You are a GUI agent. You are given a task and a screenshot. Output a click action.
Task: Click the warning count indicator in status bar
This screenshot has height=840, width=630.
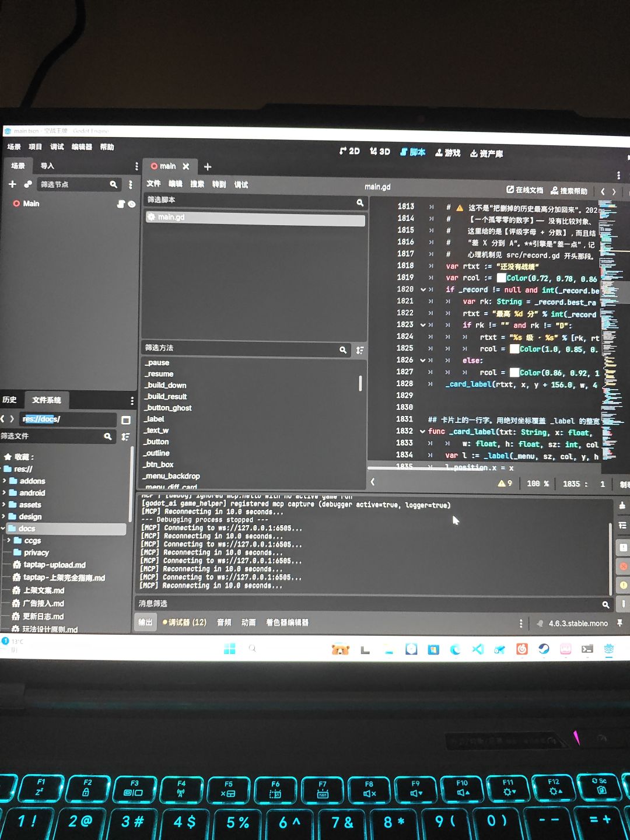(x=505, y=484)
